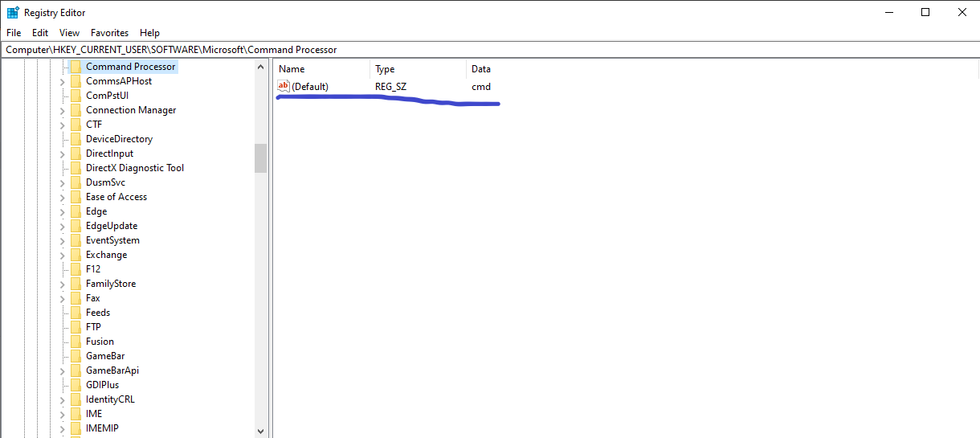
Task: Click the (Default) value name
Action: tap(310, 87)
